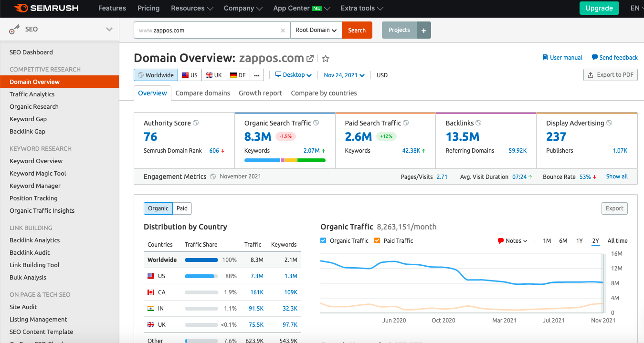Select the 6M time range
Screen dimensions: 644x343
pos(563,241)
